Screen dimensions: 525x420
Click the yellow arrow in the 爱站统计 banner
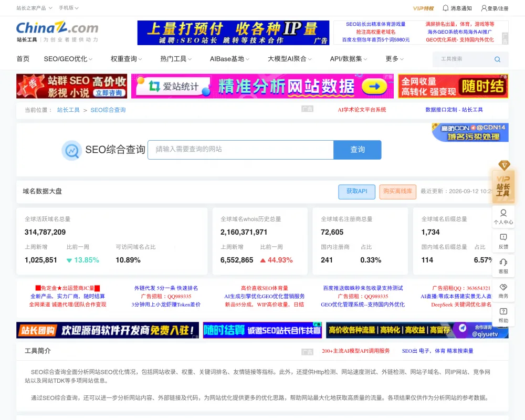(374, 87)
